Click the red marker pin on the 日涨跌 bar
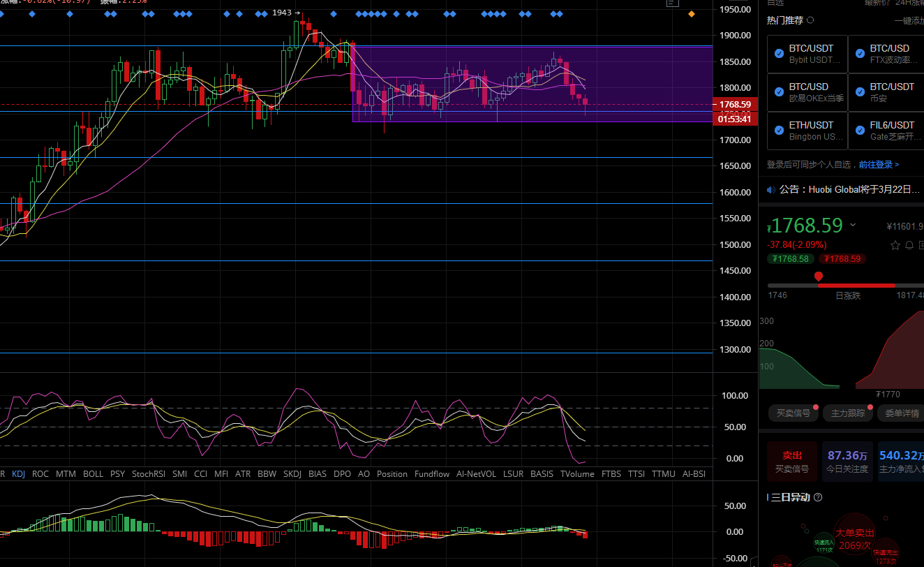The image size is (924, 567). tap(819, 277)
